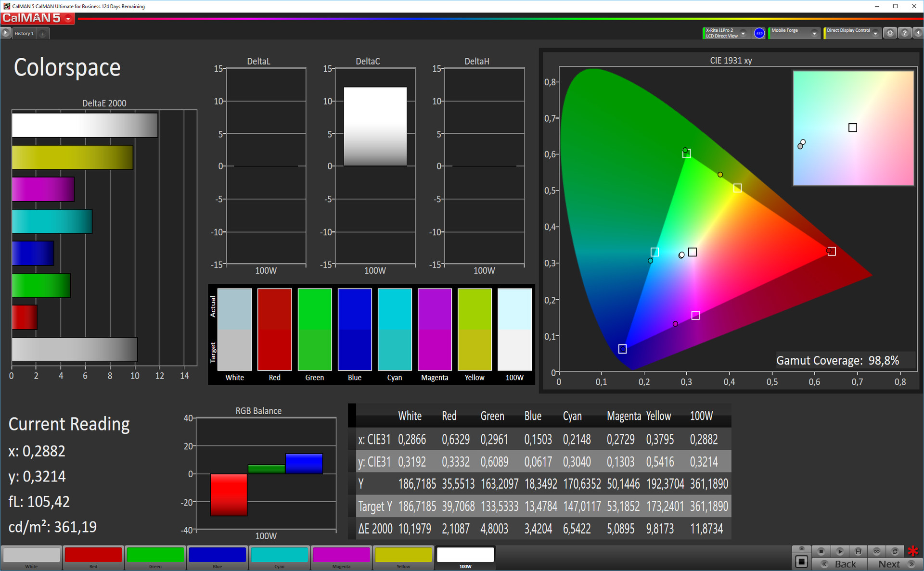This screenshot has width=924, height=571.
Task: Click the refresh loop icon
Action: coord(895,551)
